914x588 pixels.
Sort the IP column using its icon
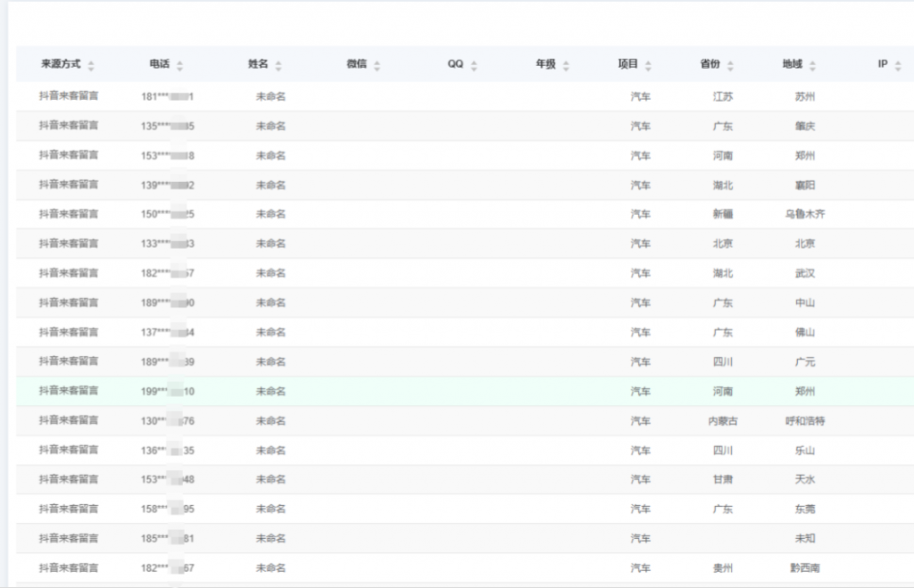[897, 65]
